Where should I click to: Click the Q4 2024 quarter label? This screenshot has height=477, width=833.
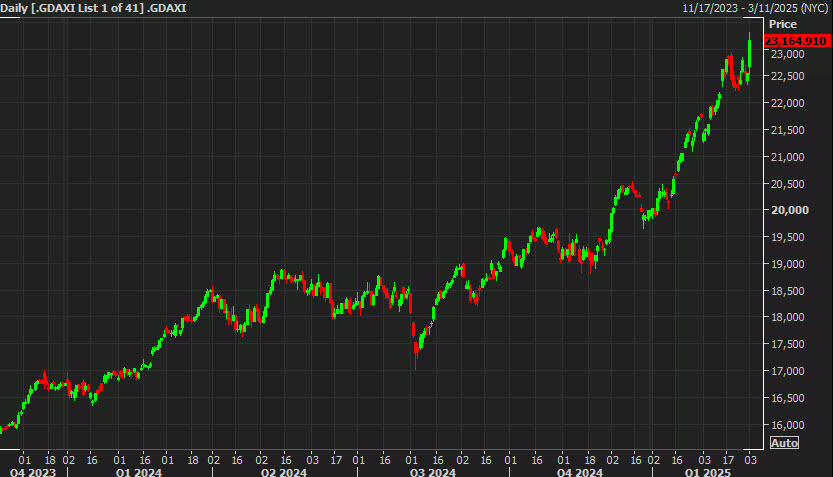(580, 472)
